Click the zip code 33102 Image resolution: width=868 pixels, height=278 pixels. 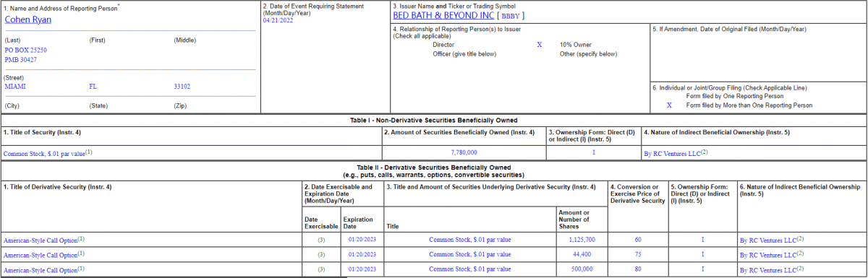(x=182, y=86)
